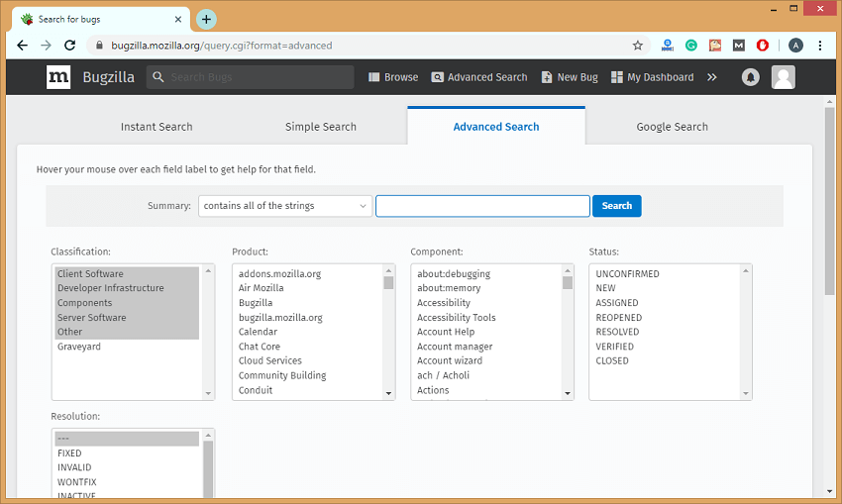Select the 'Search for bugs' browser tab
Viewport: 842px width, 504px height.
99,20
